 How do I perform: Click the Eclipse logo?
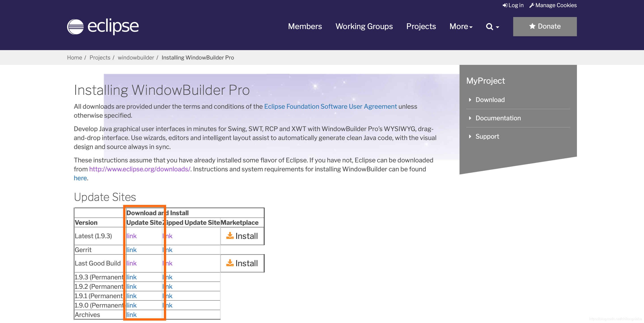point(103,26)
